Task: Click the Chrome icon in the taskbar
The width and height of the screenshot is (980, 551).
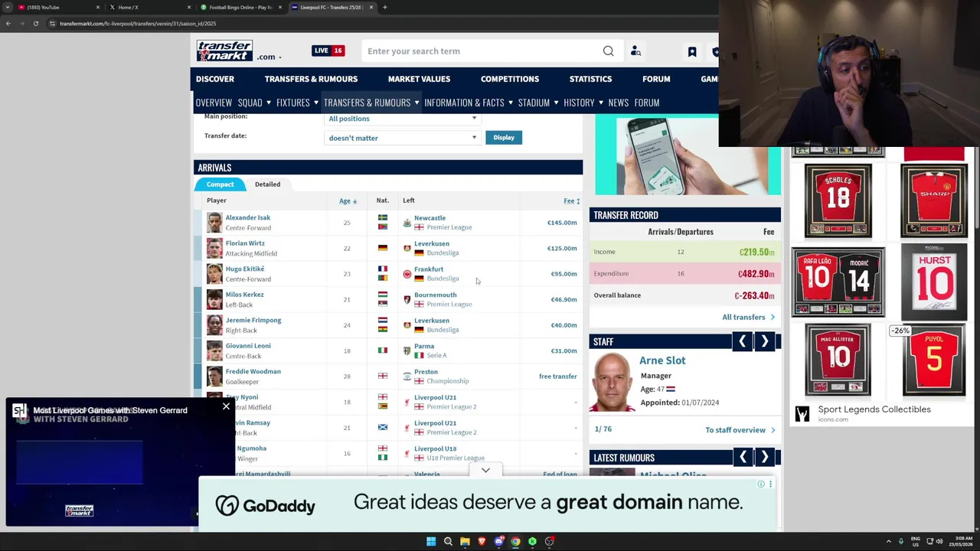Action: 515,541
